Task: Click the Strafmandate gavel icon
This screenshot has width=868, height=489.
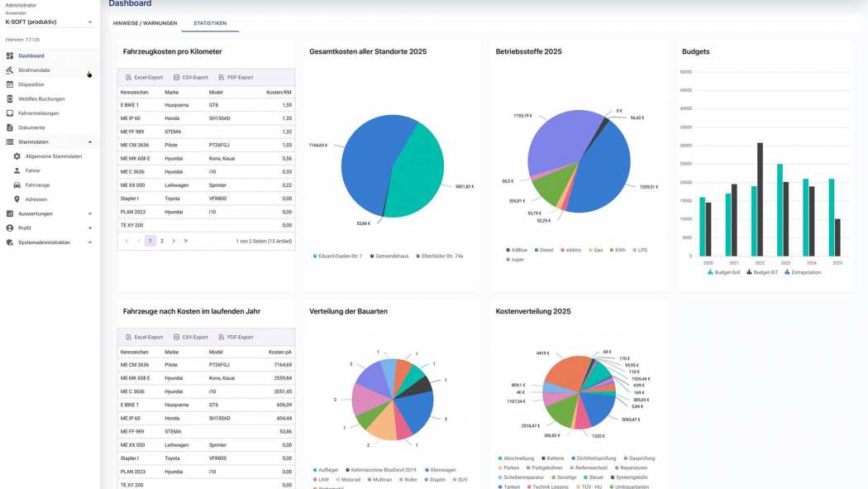Action: [9, 70]
